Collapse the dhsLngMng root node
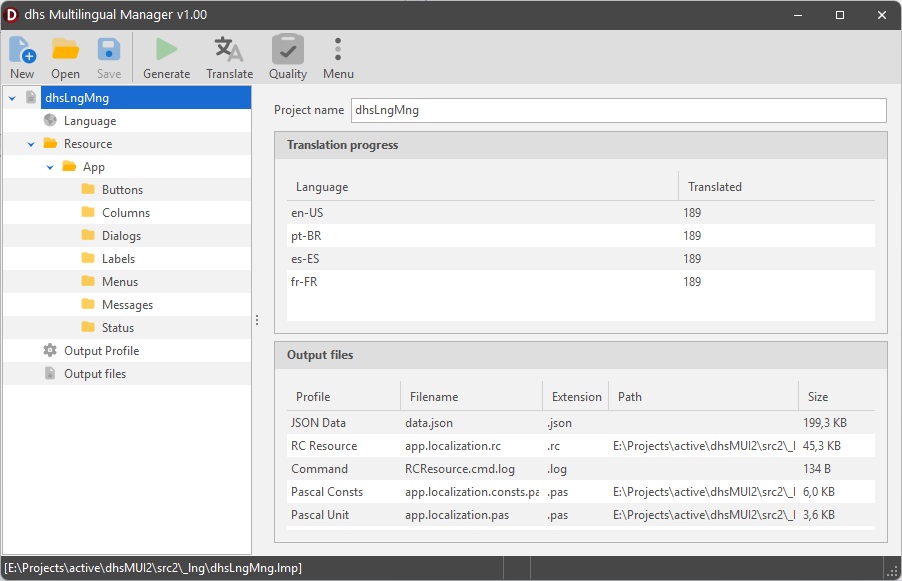Viewport: 902px width, 581px height. tap(11, 97)
